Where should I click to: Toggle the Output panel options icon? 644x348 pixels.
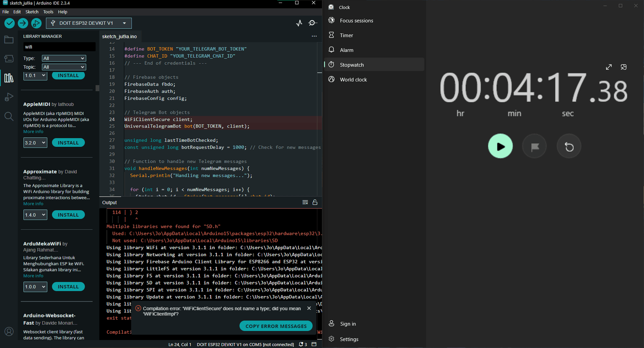(305, 202)
